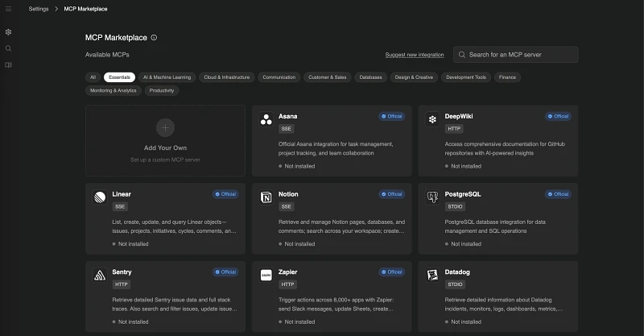Click the PostgreSQL elephant logo icon
The image size is (644, 336).
432,197
